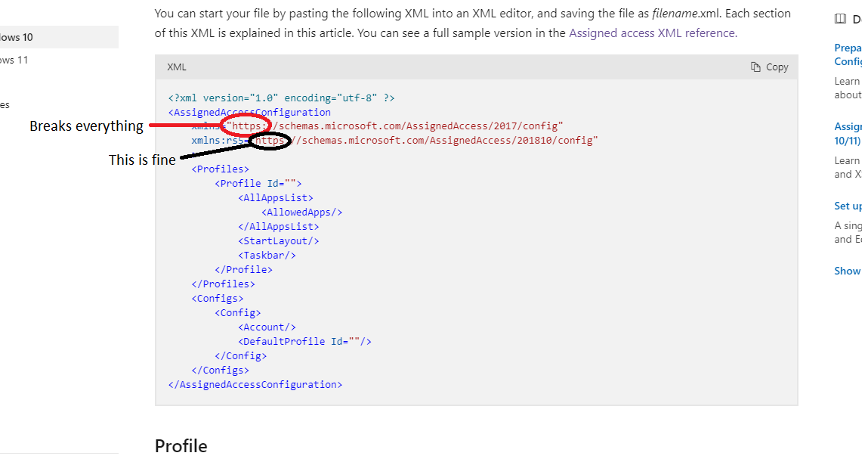Click the 201810/config namespace URL

(424, 140)
